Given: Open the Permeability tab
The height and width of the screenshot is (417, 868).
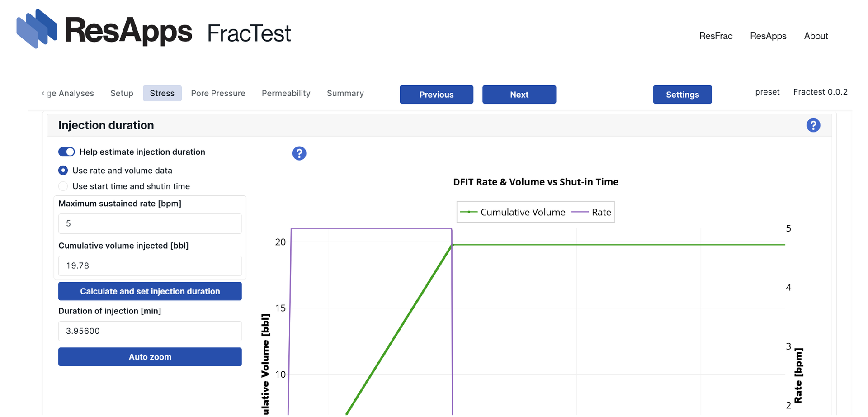Looking at the screenshot, I should click(x=286, y=93).
